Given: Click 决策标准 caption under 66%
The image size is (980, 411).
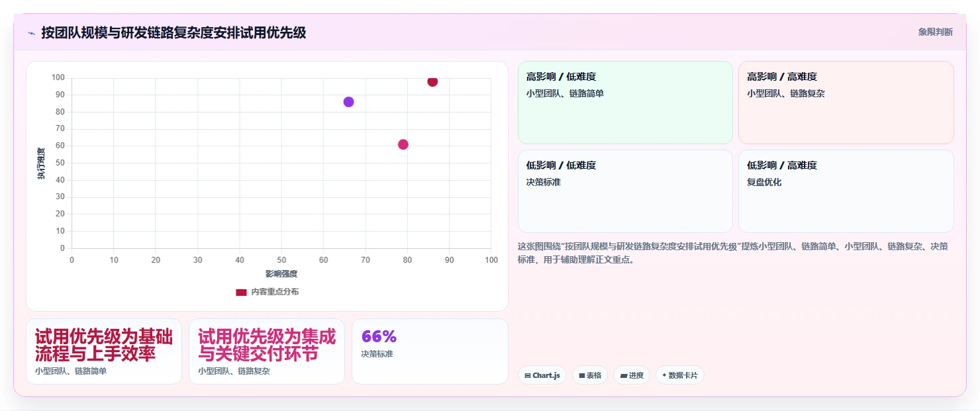Looking at the screenshot, I should click(x=377, y=354).
